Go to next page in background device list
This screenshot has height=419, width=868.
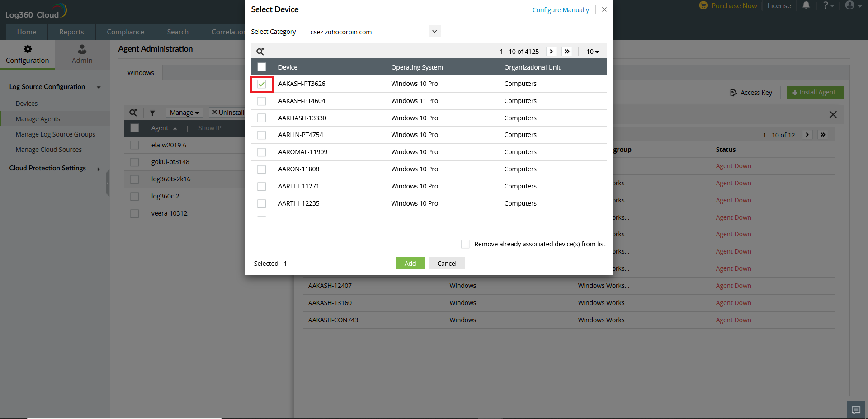tap(807, 135)
